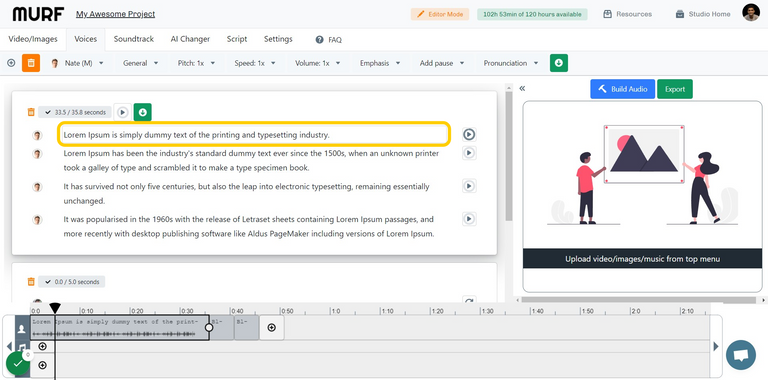Download the first block's audio
Viewport: 768px width, 380px height.
point(143,112)
